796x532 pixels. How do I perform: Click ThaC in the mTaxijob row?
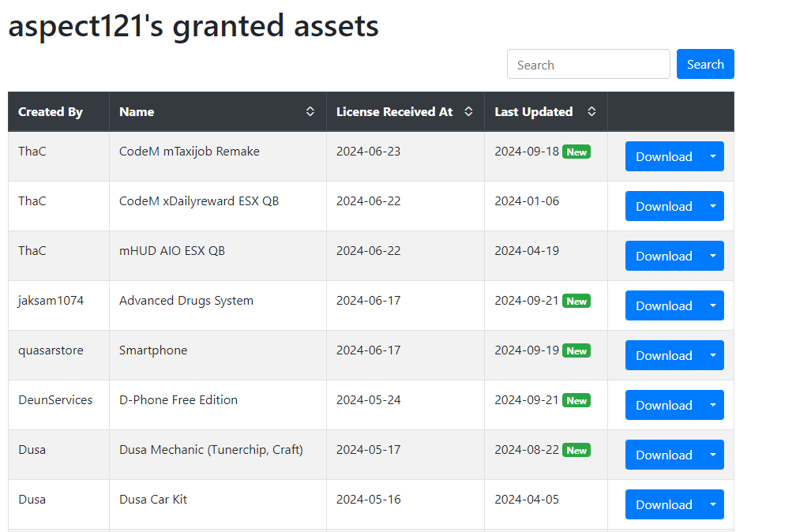point(32,152)
